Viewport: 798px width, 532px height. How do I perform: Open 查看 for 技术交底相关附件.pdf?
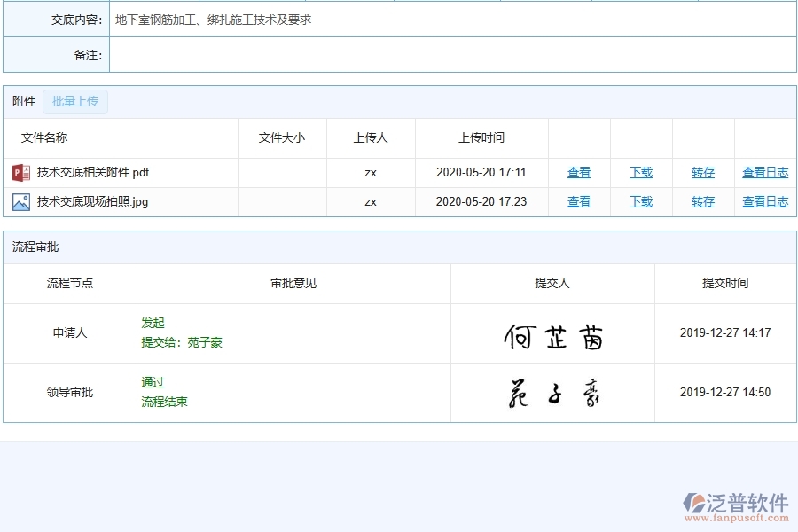(578, 172)
